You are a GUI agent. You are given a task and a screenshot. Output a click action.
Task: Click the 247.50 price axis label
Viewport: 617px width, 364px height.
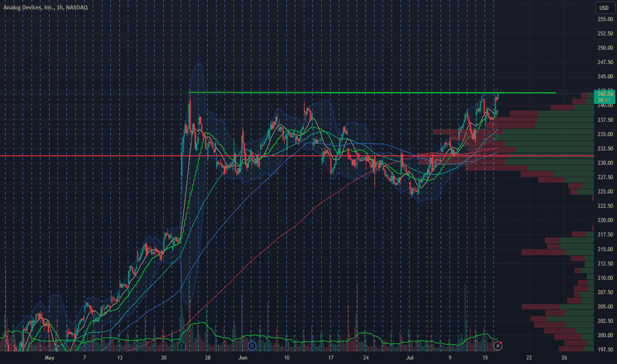[605, 62]
